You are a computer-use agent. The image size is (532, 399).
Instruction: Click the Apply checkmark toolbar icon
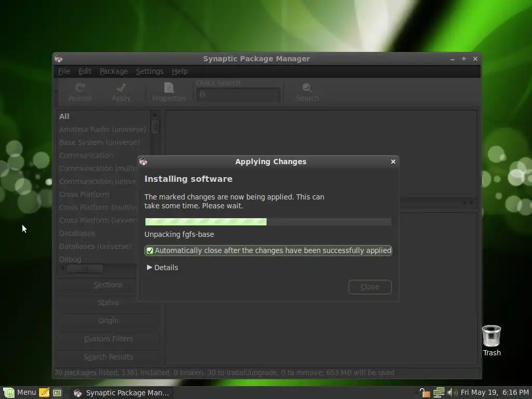coord(121,88)
